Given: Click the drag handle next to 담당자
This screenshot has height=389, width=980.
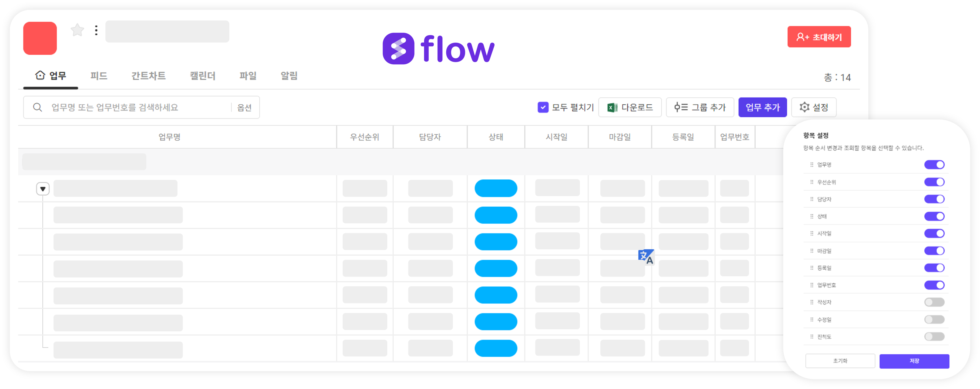Looking at the screenshot, I should (x=811, y=199).
